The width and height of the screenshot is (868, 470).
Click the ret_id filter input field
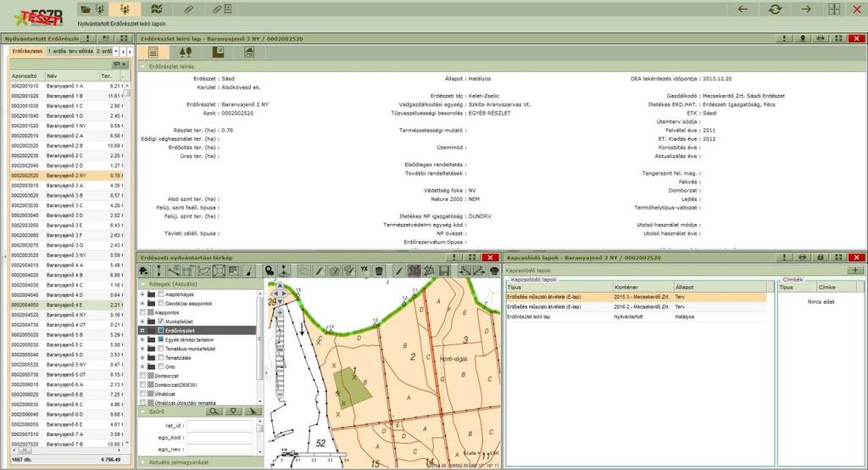(220, 426)
